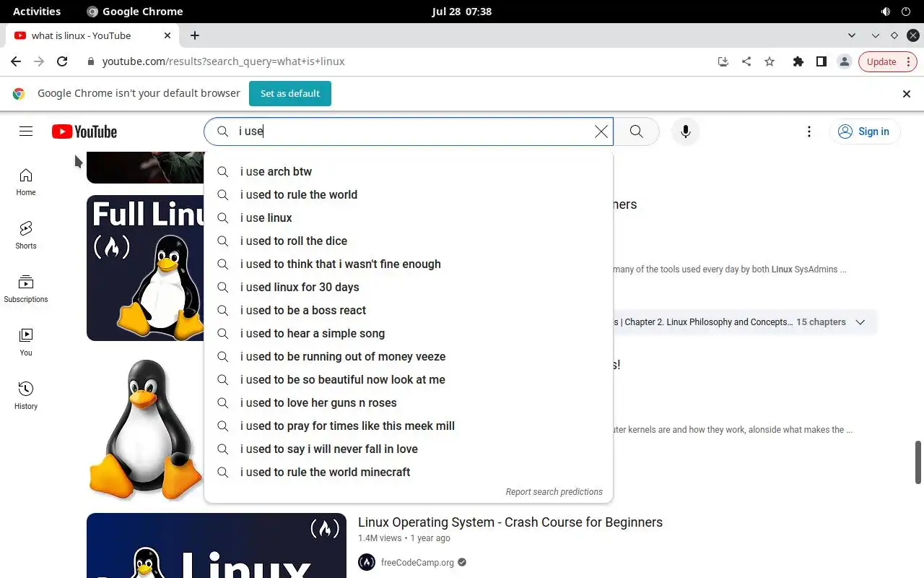Open Subscriptions in the sidebar

coord(26,289)
